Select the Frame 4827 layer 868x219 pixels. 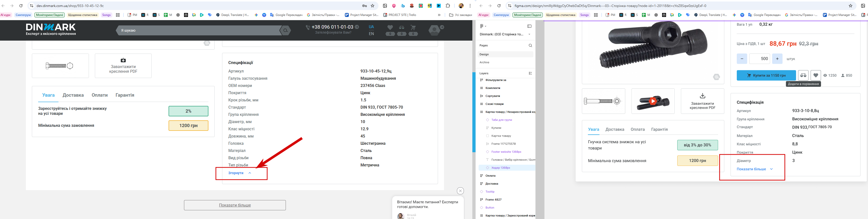[493, 200]
